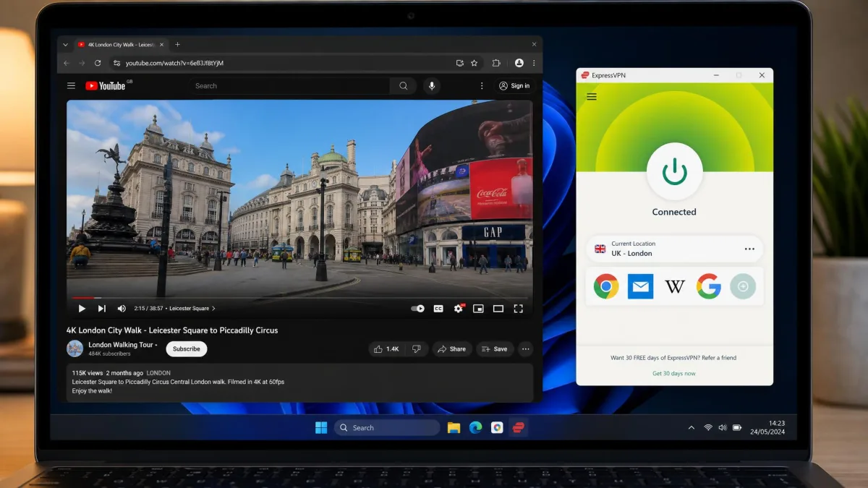Open Microsoft Edge from the taskbar
Viewport: 868px width, 488px height.
[475, 428]
